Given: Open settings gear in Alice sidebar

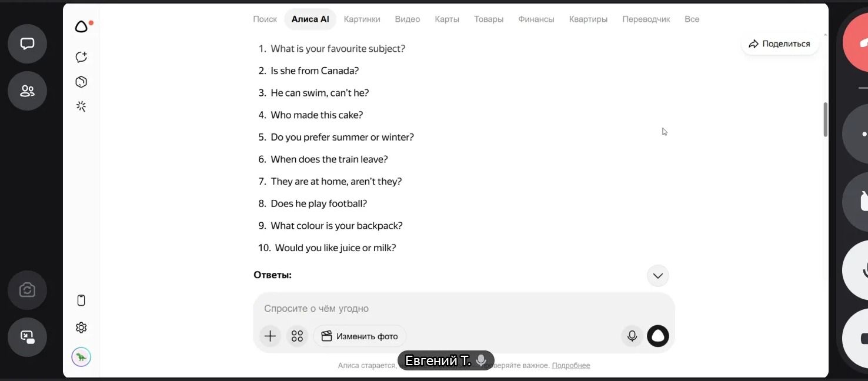Looking at the screenshot, I should point(81,327).
